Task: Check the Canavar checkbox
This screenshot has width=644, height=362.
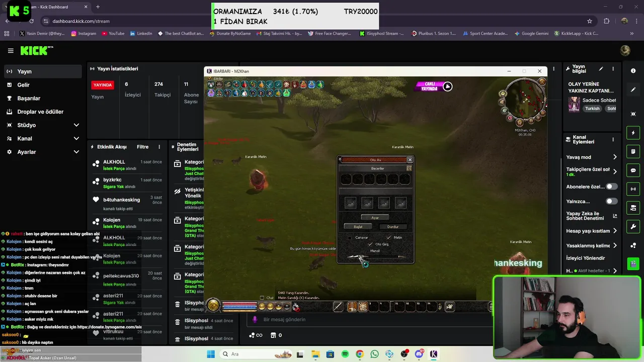Action: click(350, 237)
